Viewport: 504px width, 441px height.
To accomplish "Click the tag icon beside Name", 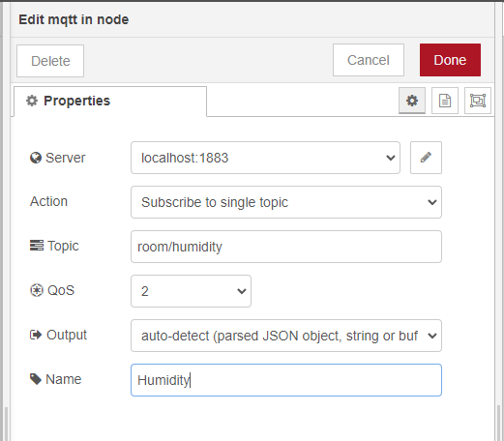I will pos(36,379).
